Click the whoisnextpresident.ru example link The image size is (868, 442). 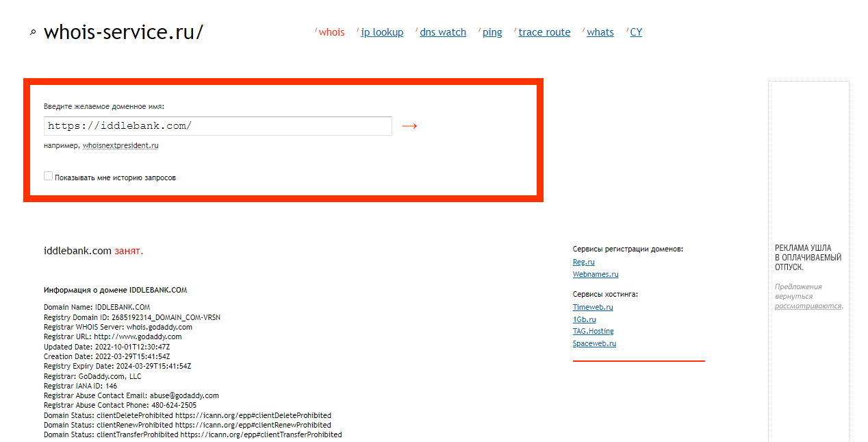coord(120,145)
